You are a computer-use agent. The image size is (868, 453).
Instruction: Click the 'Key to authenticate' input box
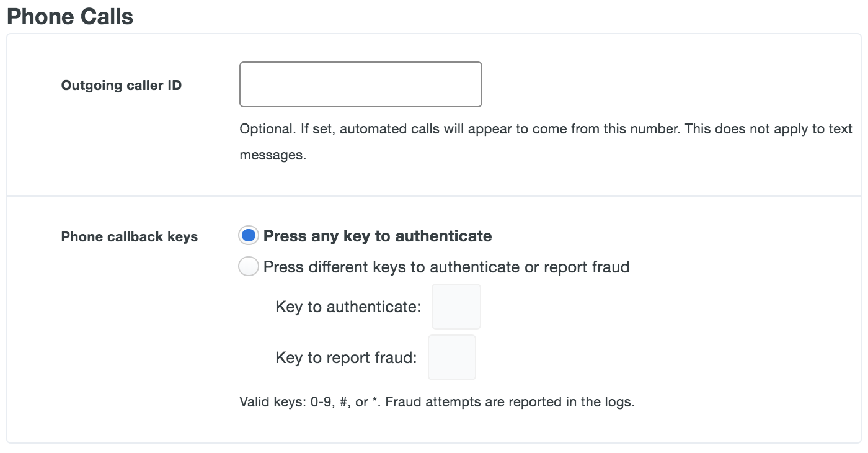pos(456,307)
